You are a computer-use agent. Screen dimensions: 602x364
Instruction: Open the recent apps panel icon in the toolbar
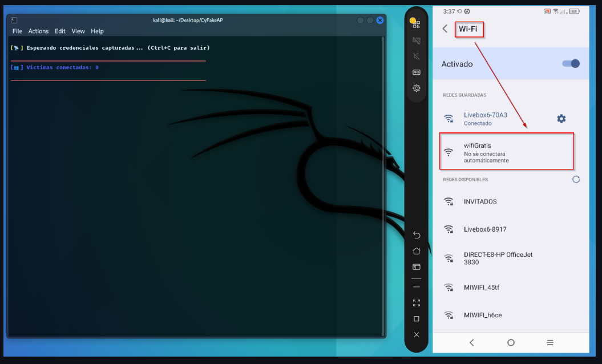click(417, 267)
